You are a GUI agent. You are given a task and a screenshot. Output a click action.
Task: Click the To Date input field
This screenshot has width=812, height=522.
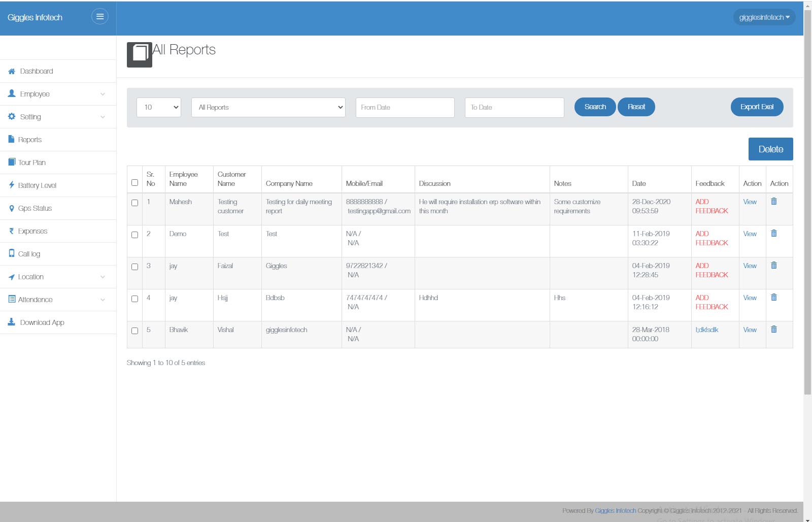tap(514, 107)
